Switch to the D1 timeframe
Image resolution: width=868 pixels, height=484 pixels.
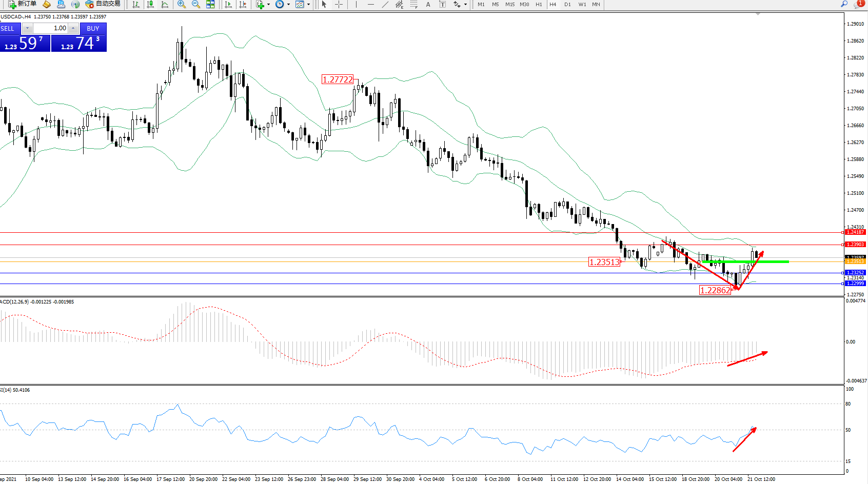click(567, 4)
